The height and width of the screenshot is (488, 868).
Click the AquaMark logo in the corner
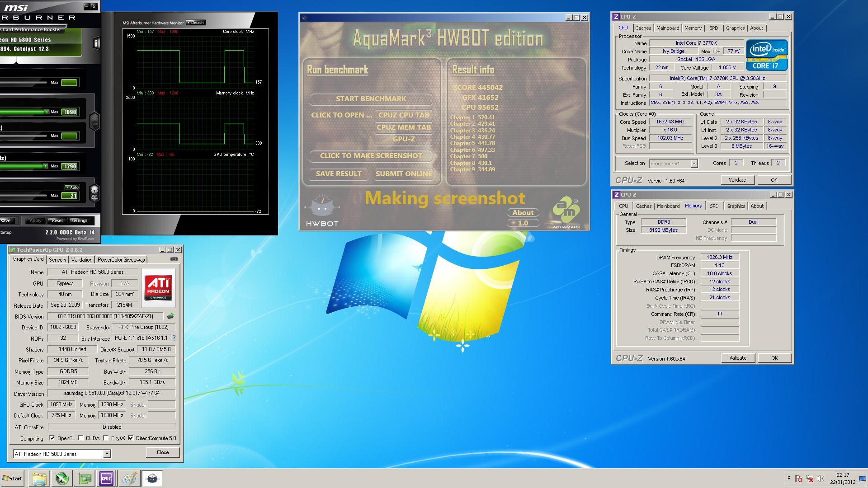coord(566,212)
